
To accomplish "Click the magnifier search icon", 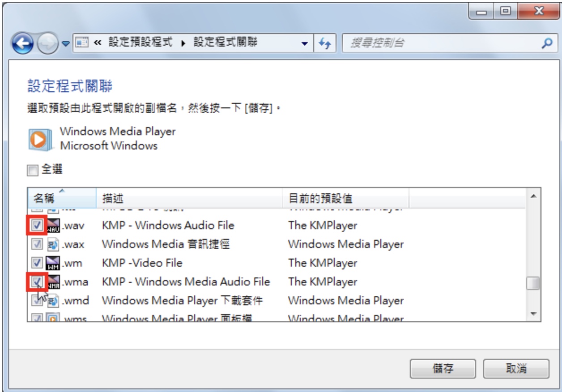I will pos(546,43).
